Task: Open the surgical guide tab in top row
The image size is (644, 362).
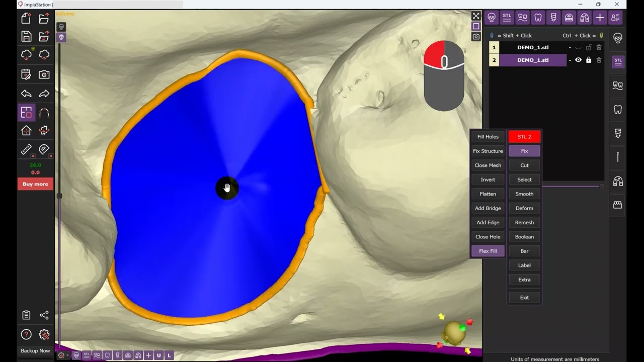Action: click(569, 18)
